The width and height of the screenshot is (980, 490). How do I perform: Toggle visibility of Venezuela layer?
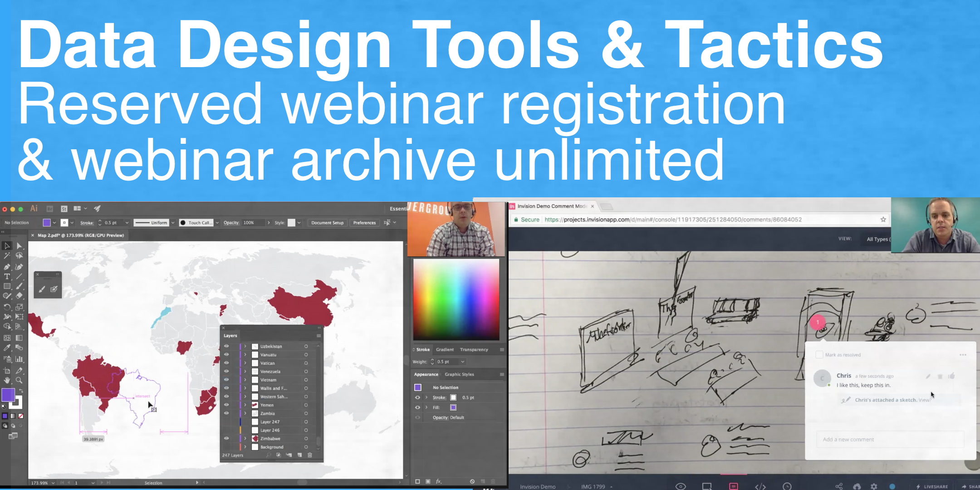tap(226, 372)
